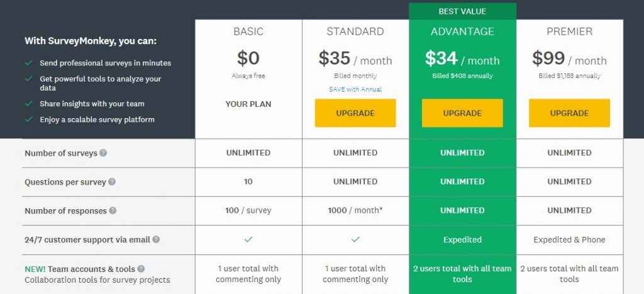Select the YOUR PLAN label under Basic
The width and height of the screenshot is (644, 294).
click(x=248, y=104)
